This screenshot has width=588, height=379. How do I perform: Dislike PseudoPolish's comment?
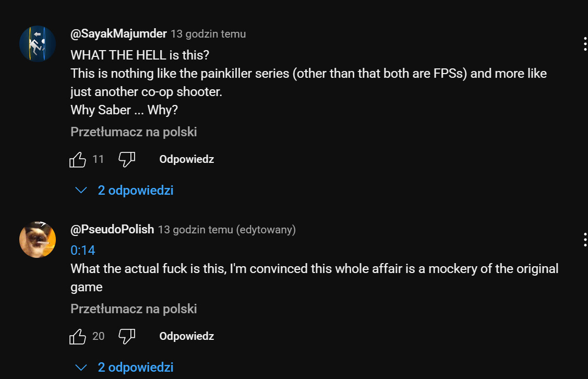(127, 337)
